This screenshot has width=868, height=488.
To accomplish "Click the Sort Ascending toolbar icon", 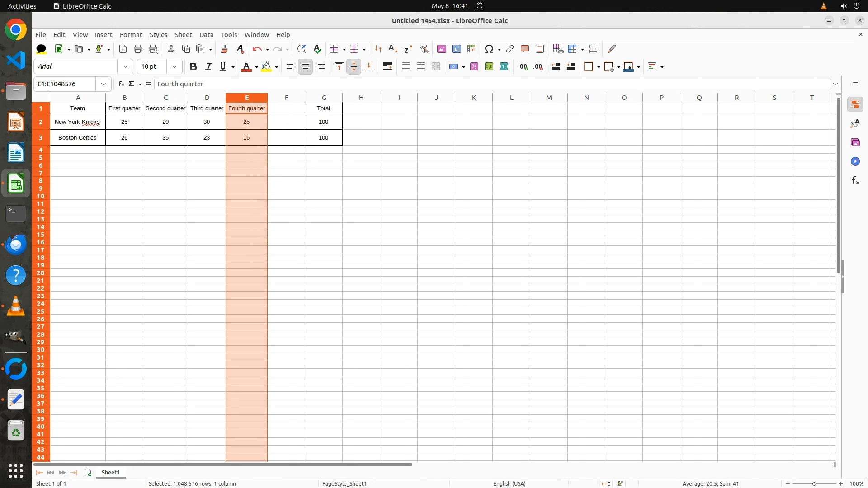I will click(393, 49).
